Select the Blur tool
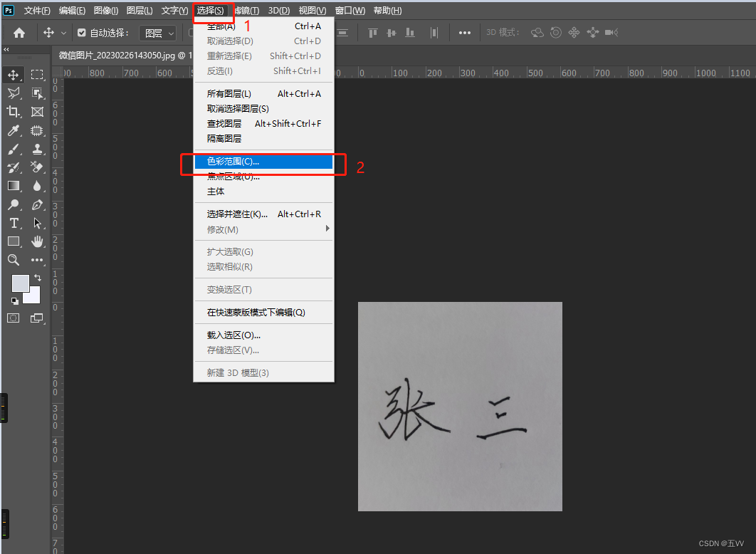 pyautogui.click(x=37, y=186)
